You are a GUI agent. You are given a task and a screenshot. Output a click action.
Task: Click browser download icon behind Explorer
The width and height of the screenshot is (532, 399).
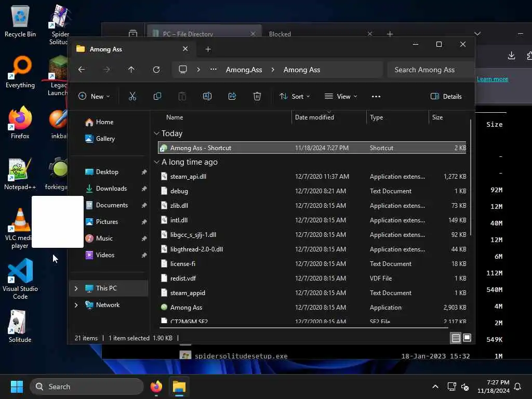coord(511,56)
